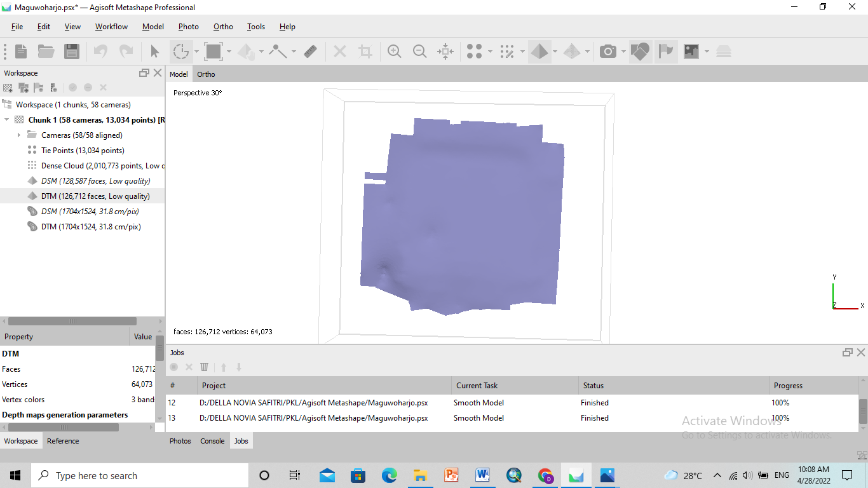Show dense cloud with dotted-pencil icon

[x=507, y=51]
